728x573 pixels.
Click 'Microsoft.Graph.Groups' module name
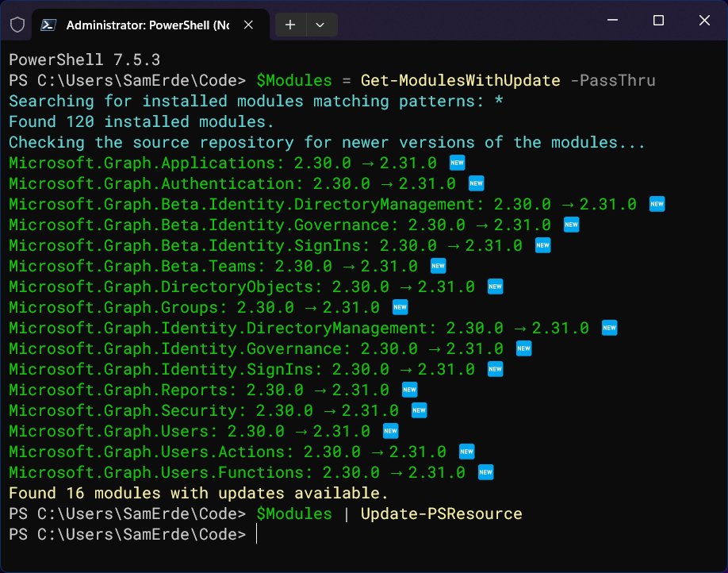[113, 306]
